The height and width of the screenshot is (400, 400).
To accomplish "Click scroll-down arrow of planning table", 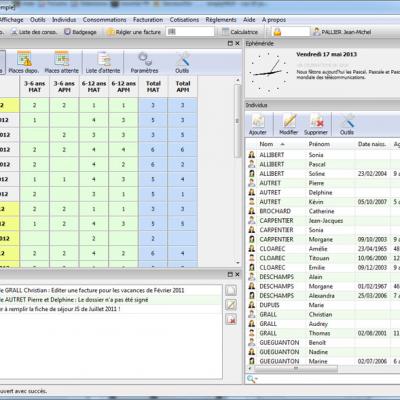I will pos(238,263).
